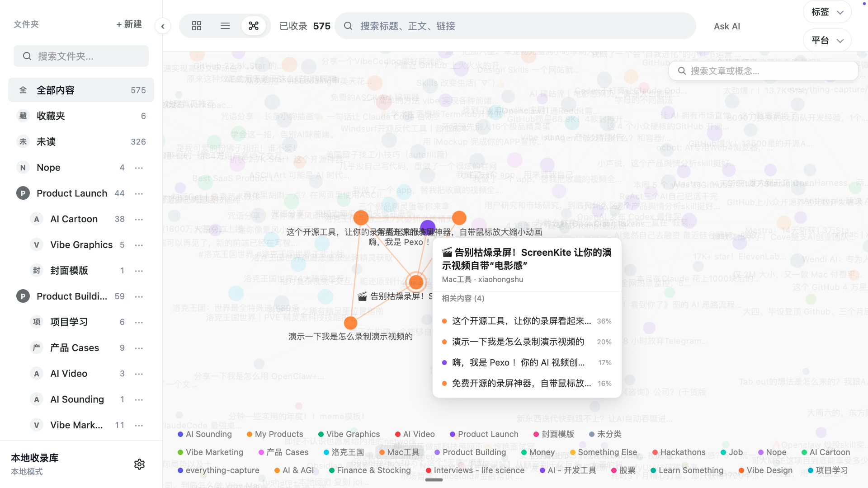The height and width of the screenshot is (488, 868).
Task: Open more options for Nope folder
Action: 139,168
